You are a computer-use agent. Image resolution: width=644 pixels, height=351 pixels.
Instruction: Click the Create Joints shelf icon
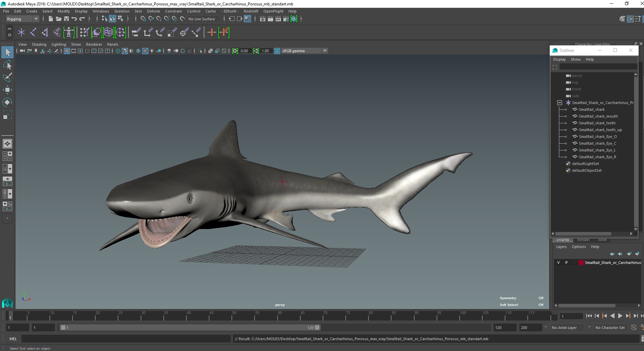(33, 33)
